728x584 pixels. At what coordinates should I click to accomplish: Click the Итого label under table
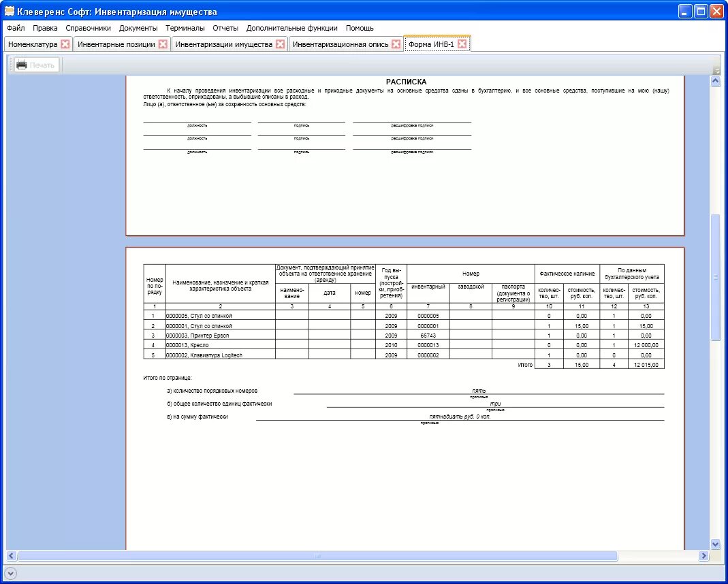525,365
